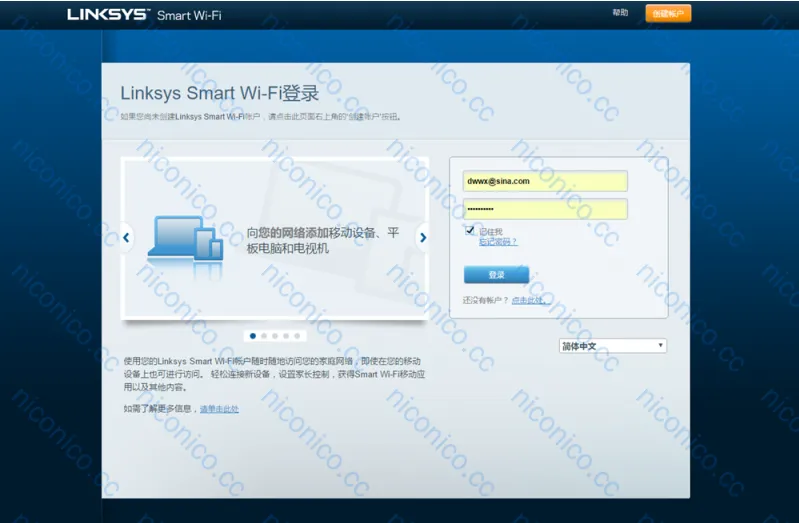The width and height of the screenshot is (799, 523).
Task: Show the previous carousel slide with left arrow
Action: [x=126, y=237]
